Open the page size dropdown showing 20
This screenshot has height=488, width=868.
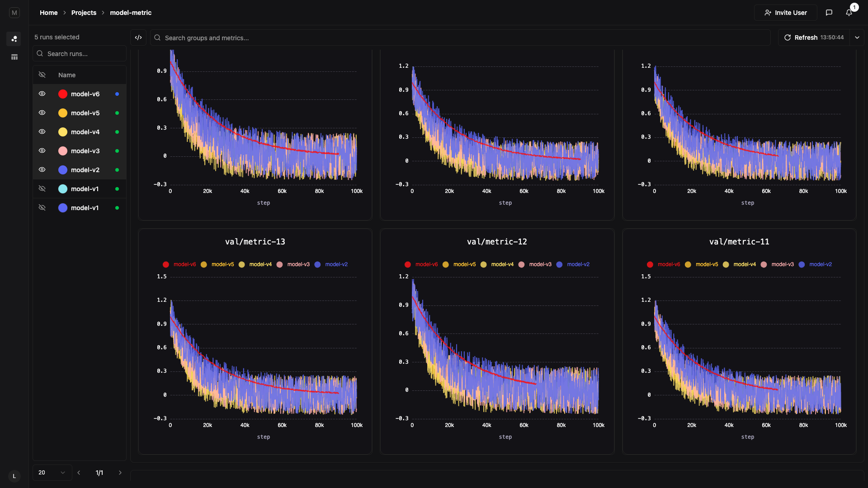click(52, 472)
